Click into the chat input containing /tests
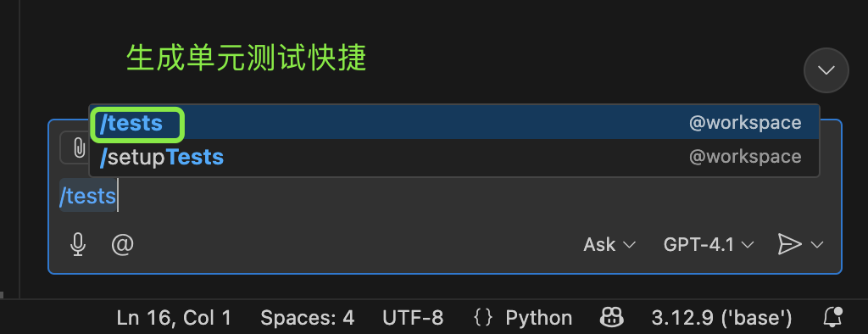 [x=444, y=196]
